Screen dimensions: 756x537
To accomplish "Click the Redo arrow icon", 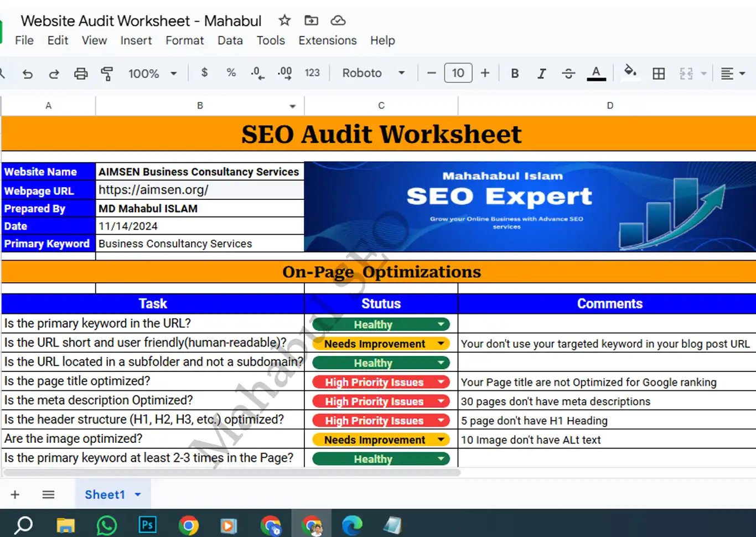I will click(x=54, y=74).
